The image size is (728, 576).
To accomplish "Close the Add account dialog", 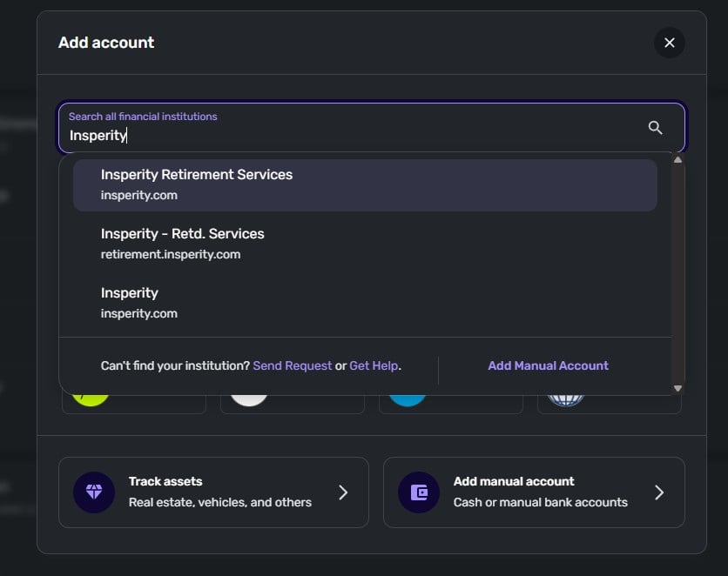I will 669,43.
